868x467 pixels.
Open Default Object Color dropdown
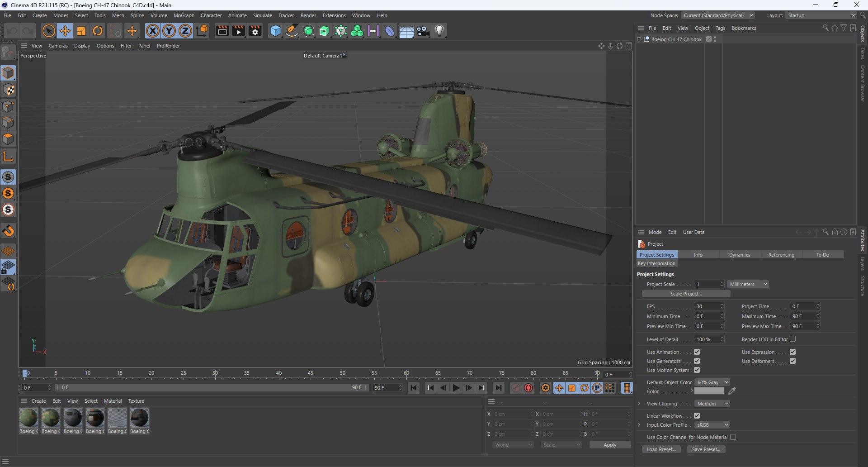click(712, 382)
